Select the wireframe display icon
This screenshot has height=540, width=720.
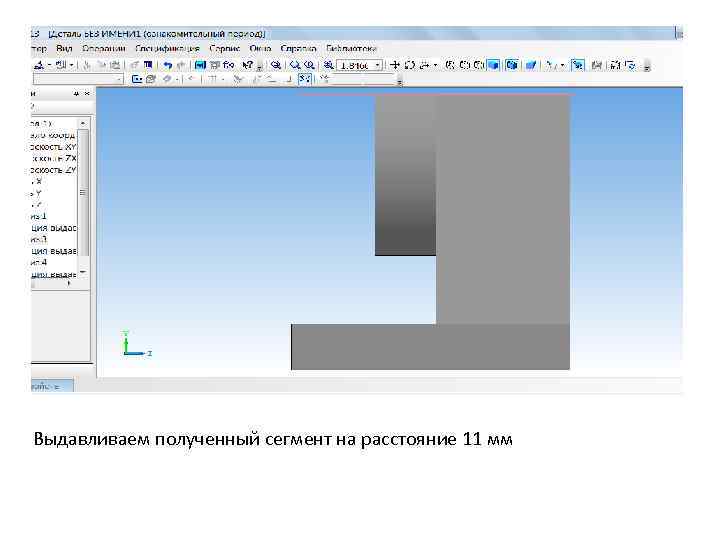450,65
